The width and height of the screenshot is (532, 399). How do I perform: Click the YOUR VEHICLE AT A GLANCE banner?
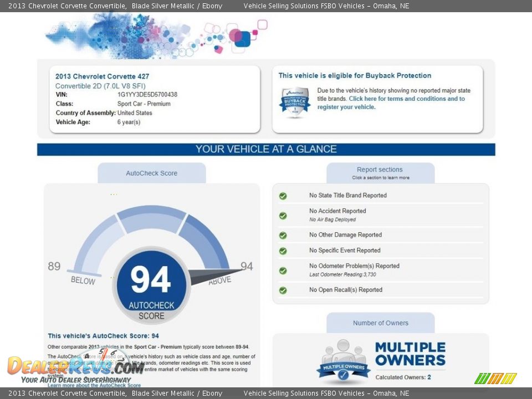click(x=266, y=149)
